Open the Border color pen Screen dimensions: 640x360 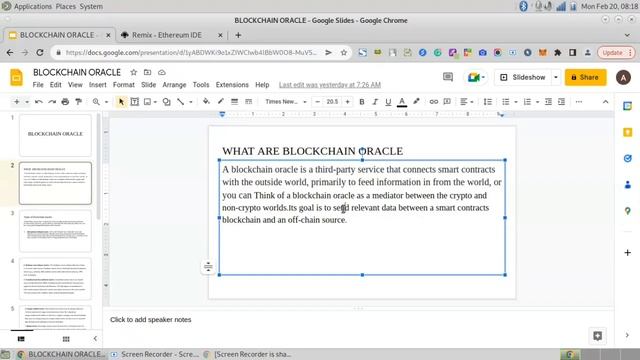(220, 102)
